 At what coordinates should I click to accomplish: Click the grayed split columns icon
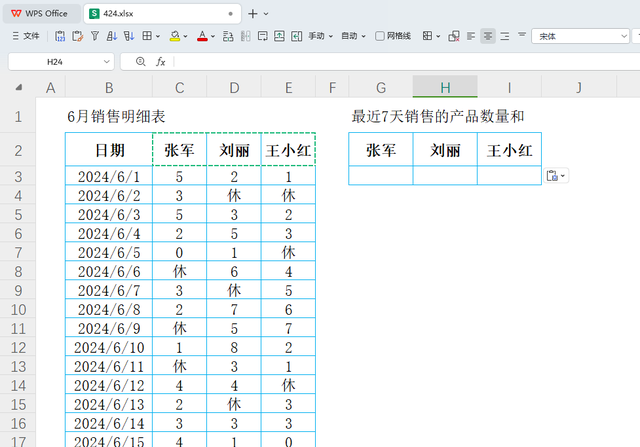coord(245,36)
